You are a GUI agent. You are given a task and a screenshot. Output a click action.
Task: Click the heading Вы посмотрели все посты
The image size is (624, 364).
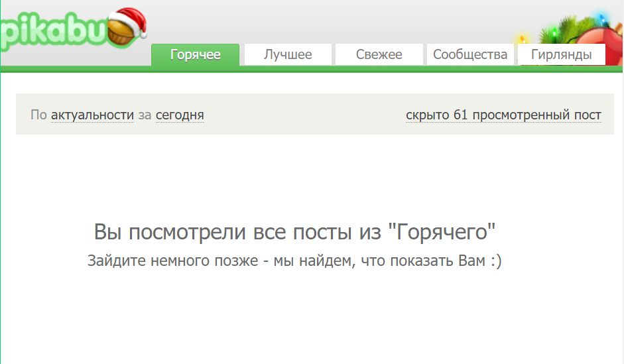[x=295, y=233]
